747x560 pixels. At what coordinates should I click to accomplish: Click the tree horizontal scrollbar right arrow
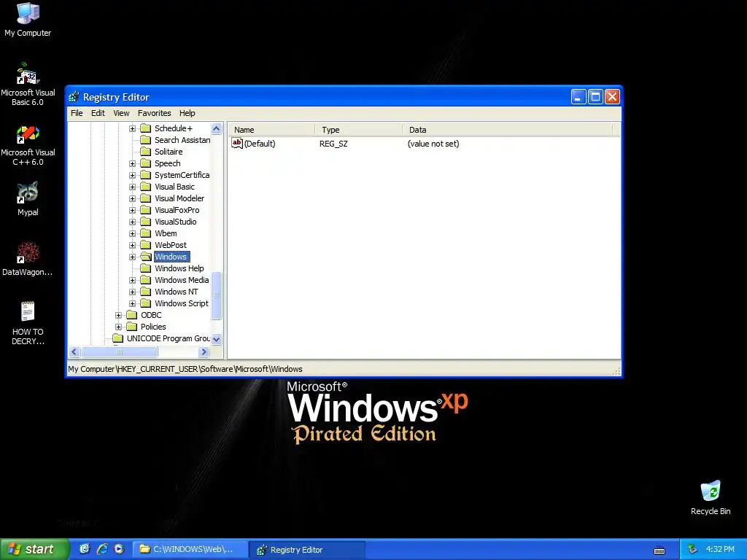(204, 352)
